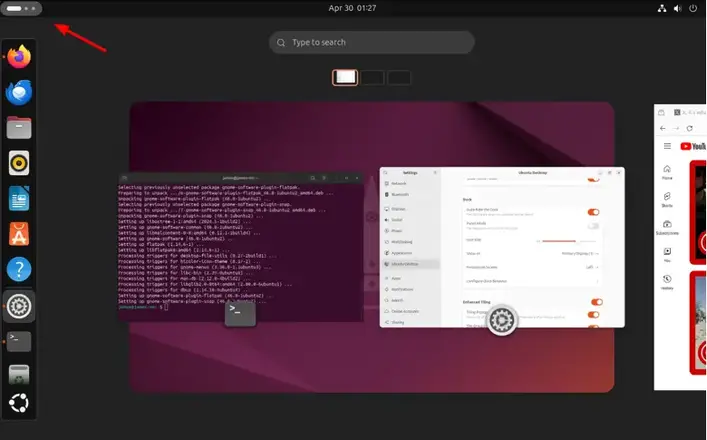This screenshot has width=707, height=440.
Task: Select the first workspace thumbnail
Action: pos(345,78)
